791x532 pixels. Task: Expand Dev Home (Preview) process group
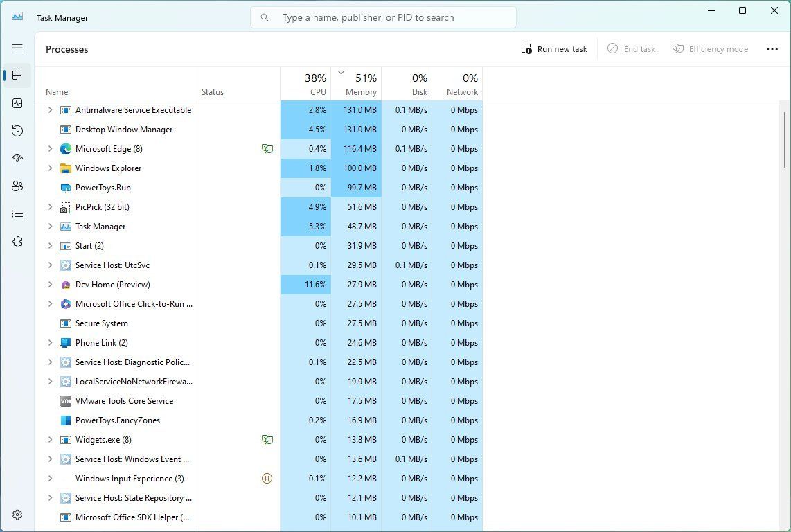pyautogui.click(x=50, y=284)
